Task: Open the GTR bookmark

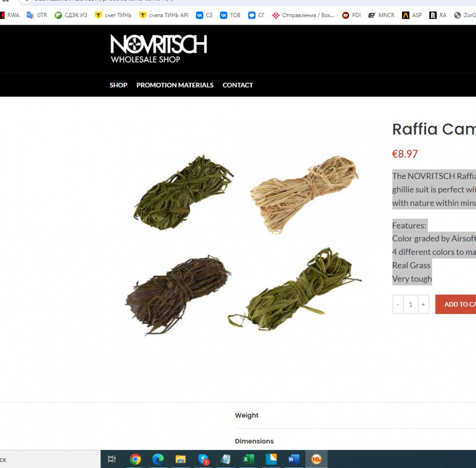Action: pos(37,15)
